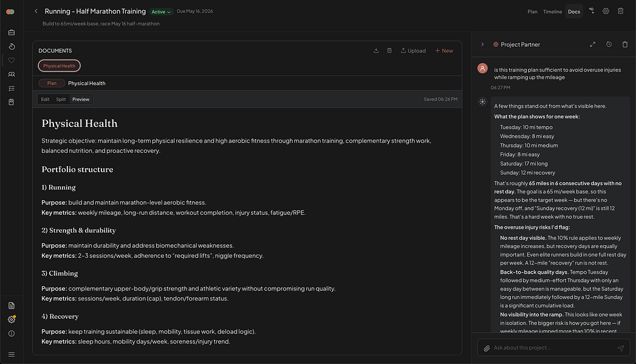Switch to Edit mode
Image resolution: width=636 pixels, height=364 pixels.
pos(45,99)
